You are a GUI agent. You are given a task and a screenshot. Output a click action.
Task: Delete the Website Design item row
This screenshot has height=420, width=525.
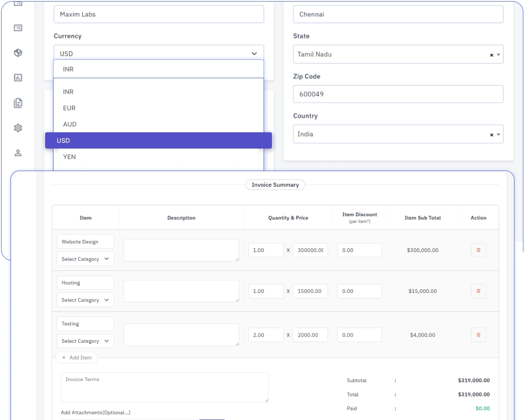[478, 250]
